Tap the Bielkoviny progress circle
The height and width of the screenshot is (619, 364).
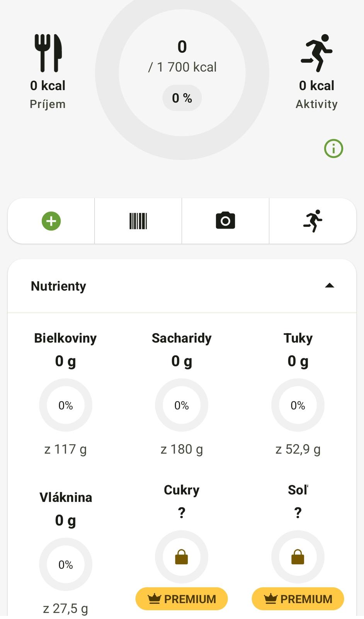[66, 405]
